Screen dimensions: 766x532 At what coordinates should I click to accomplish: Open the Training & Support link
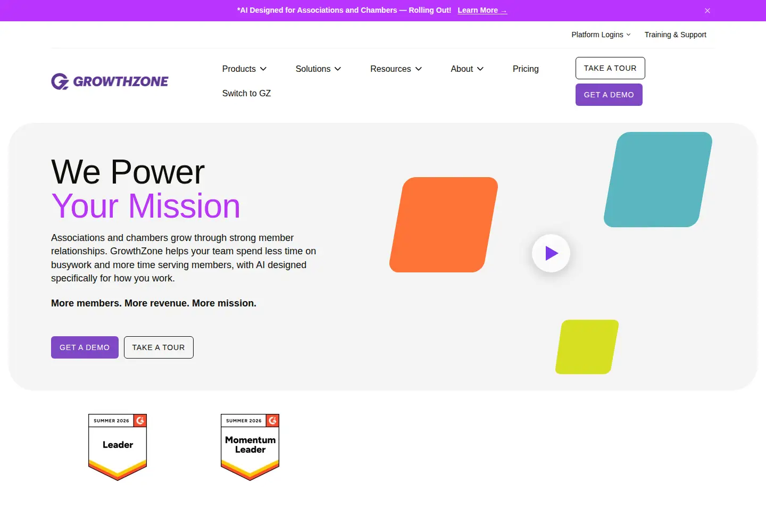pyautogui.click(x=675, y=35)
